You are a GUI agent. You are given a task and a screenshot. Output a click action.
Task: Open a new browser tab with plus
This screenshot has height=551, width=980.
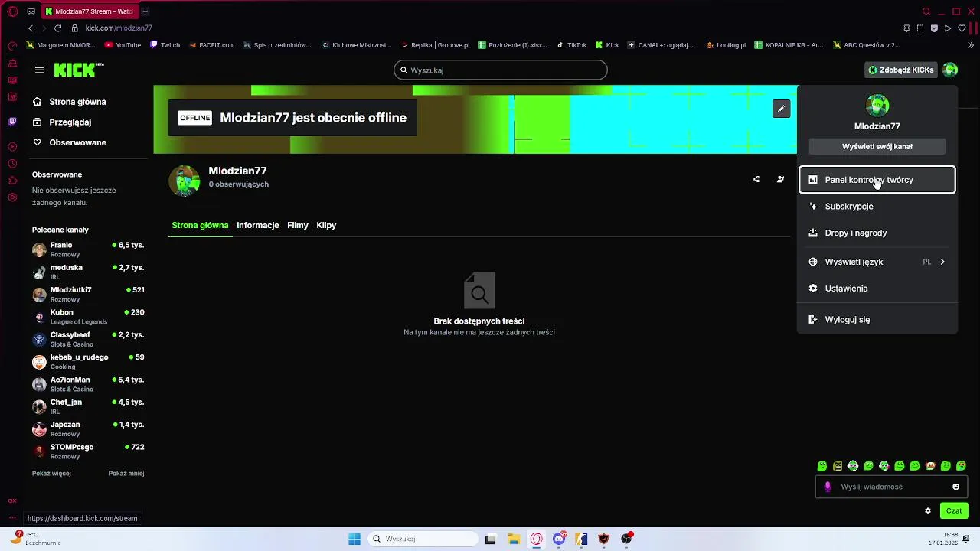click(145, 11)
